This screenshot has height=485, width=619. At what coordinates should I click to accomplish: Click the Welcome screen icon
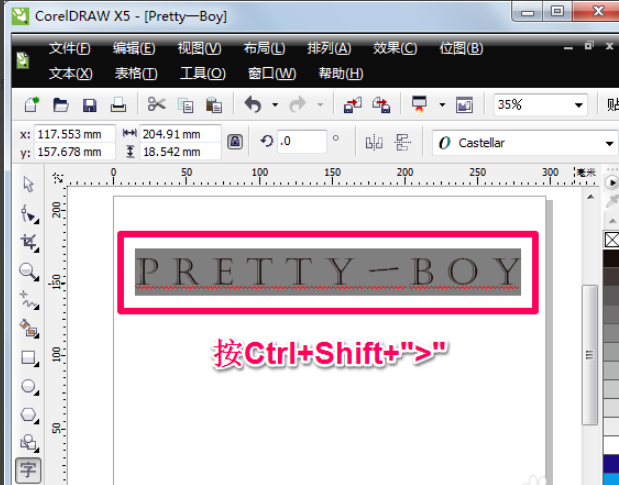464,105
